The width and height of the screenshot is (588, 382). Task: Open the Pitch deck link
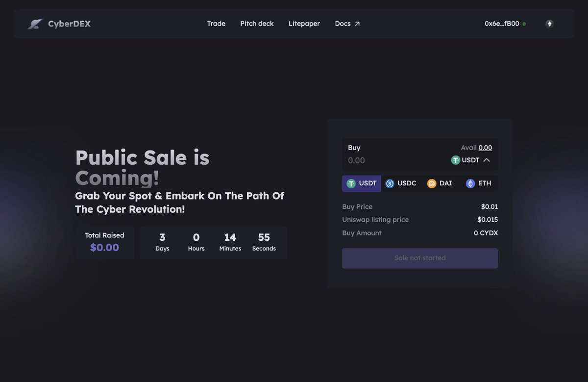pyautogui.click(x=257, y=24)
